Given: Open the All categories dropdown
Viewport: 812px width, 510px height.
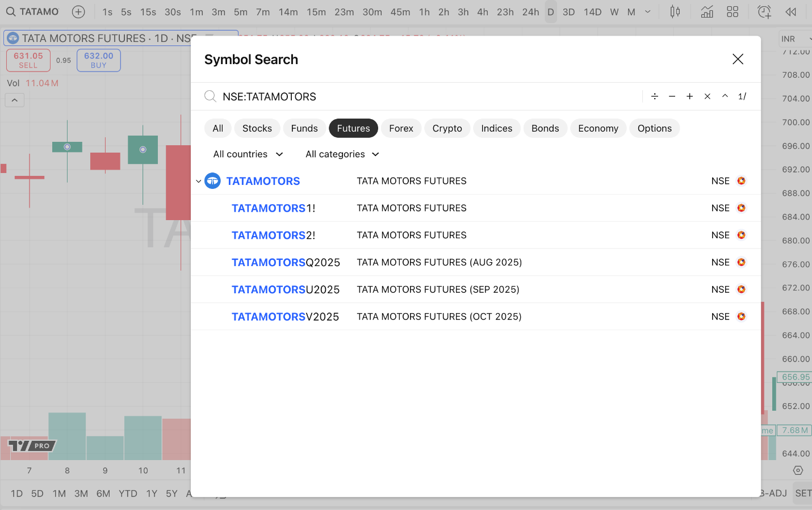Looking at the screenshot, I should tap(342, 154).
